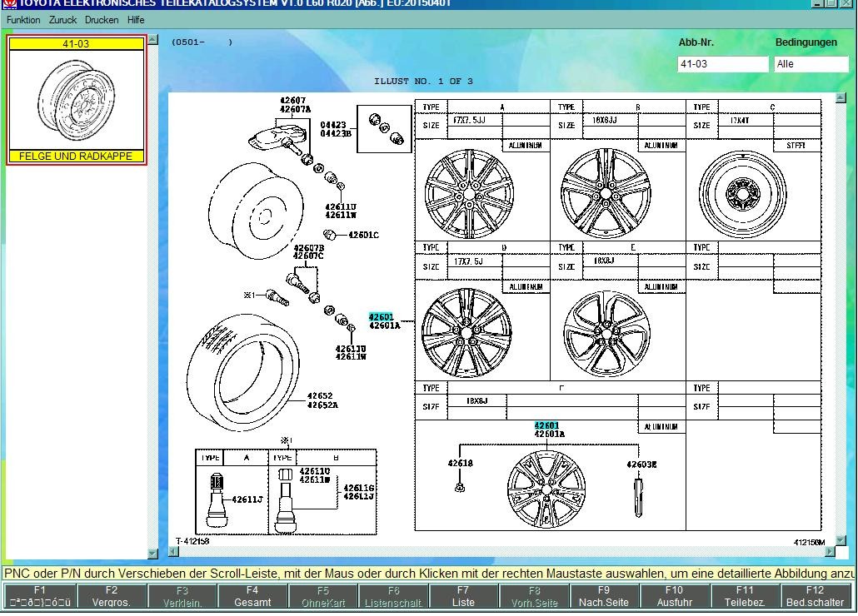The image size is (858, 616).
Task: Click the Bedingungen field showing Alle
Action: click(x=811, y=64)
